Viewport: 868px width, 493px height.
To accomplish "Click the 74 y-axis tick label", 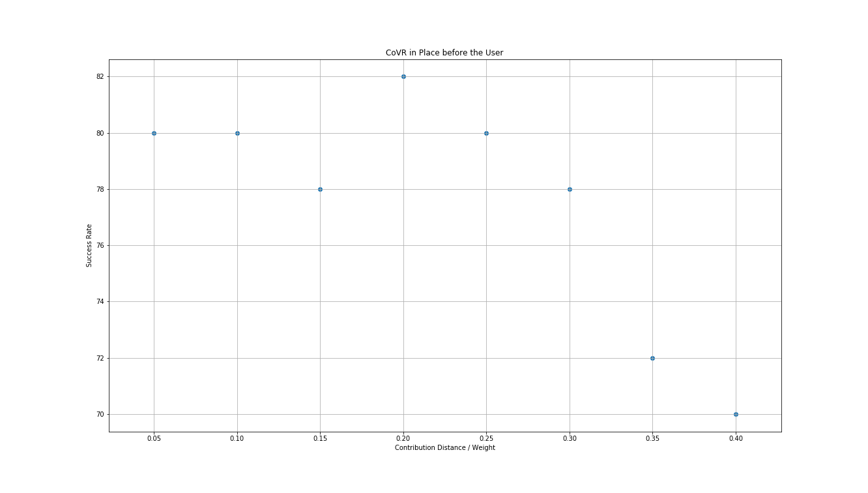I will tap(100, 302).
